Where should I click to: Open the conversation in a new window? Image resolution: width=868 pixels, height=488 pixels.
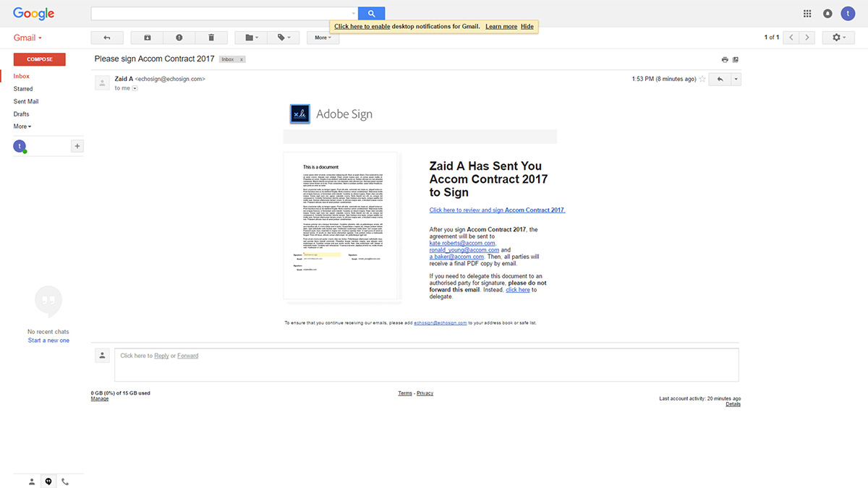tap(736, 59)
